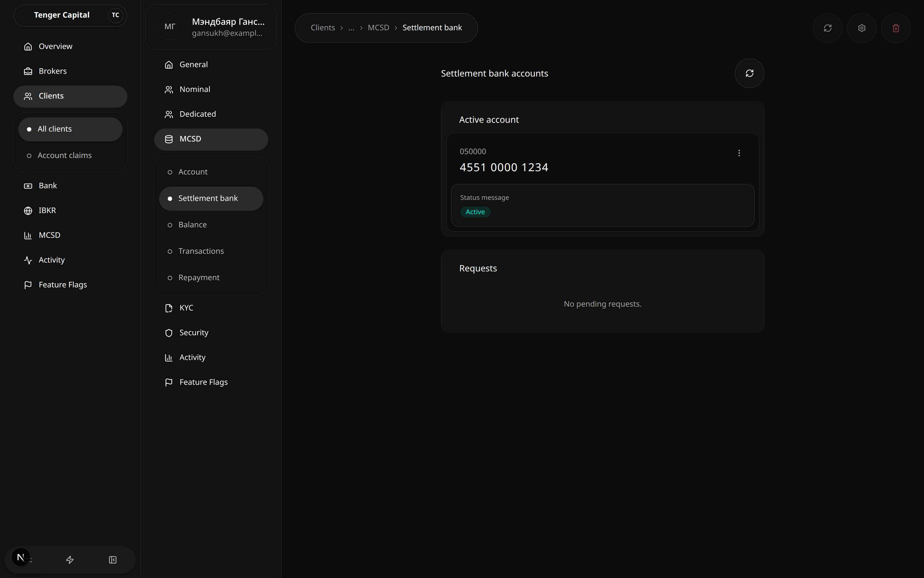Click the Status message label

(x=484, y=198)
